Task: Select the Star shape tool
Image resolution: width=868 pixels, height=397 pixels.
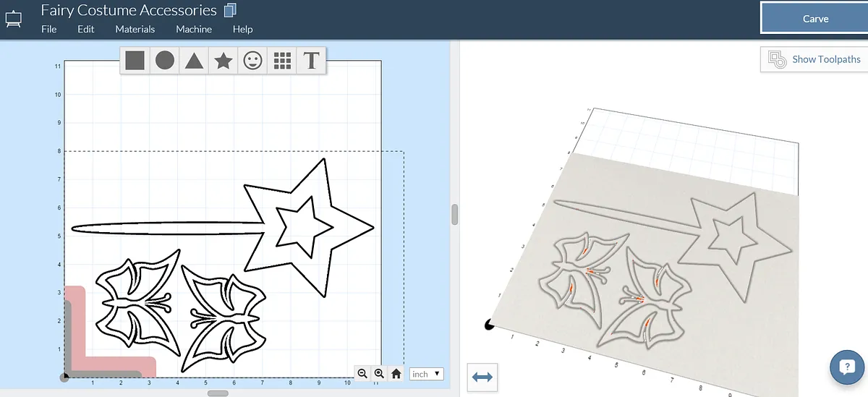Action: 224,61
